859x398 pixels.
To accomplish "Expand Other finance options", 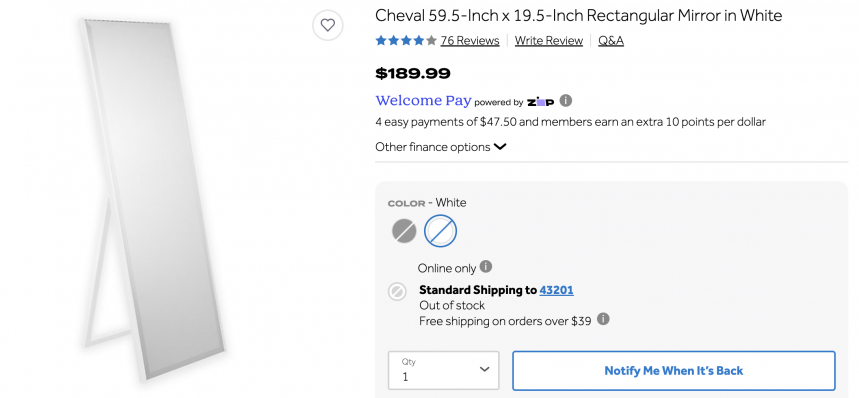I will tap(440, 147).
